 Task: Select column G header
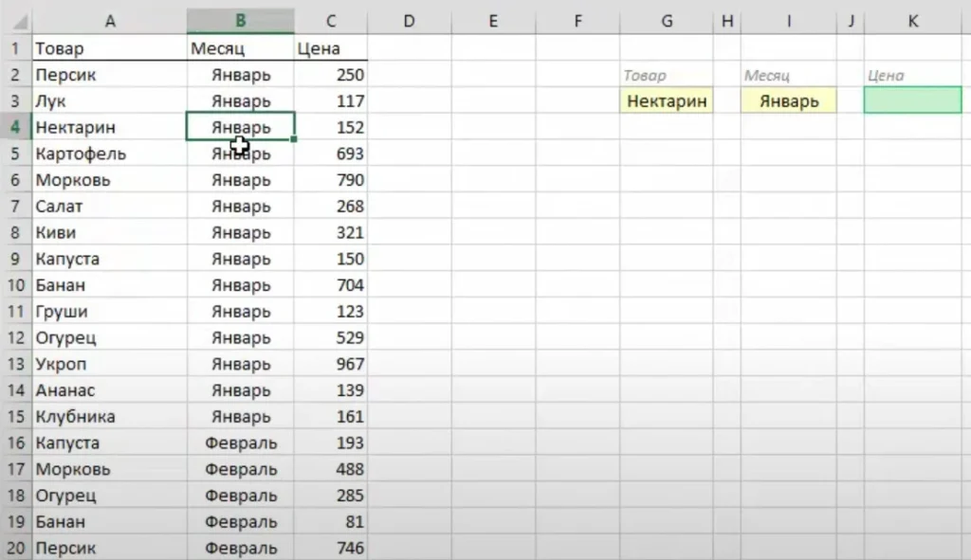coord(667,21)
